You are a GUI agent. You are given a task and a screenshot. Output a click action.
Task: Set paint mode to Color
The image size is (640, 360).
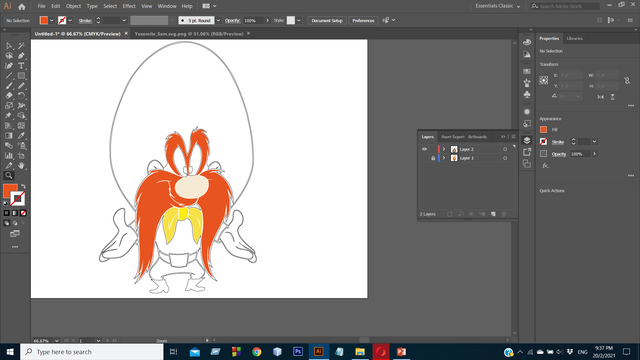(6, 213)
